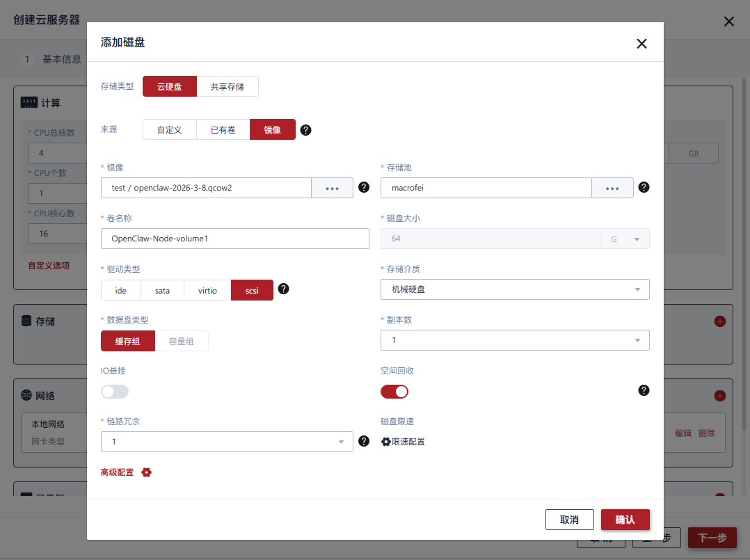
Task: Click help icon for 空间回收
Action: point(644,390)
